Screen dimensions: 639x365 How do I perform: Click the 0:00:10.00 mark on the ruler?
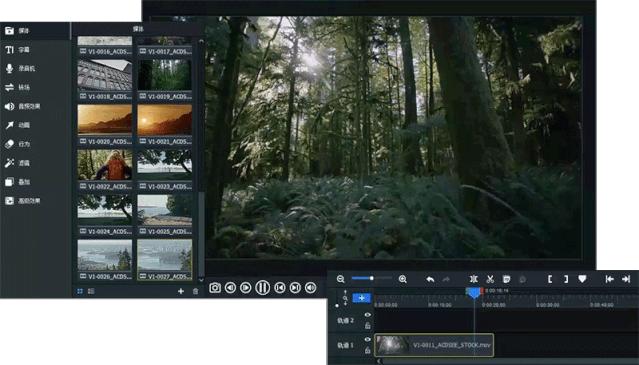(x=440, y=305)
